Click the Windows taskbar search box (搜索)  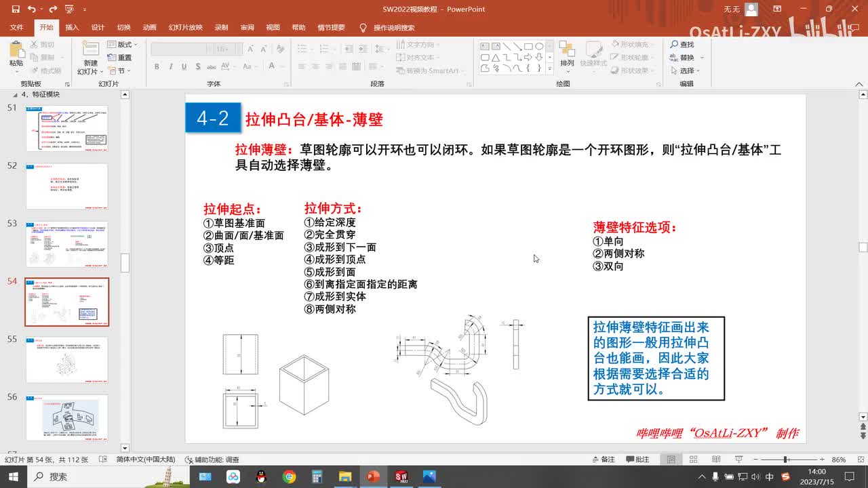[x=108, y=476]
